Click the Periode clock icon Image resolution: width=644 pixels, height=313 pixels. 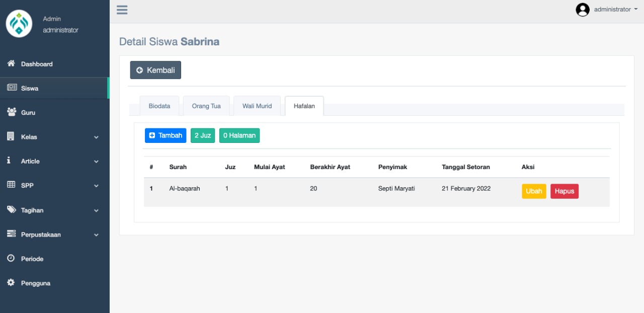[11, 258]
